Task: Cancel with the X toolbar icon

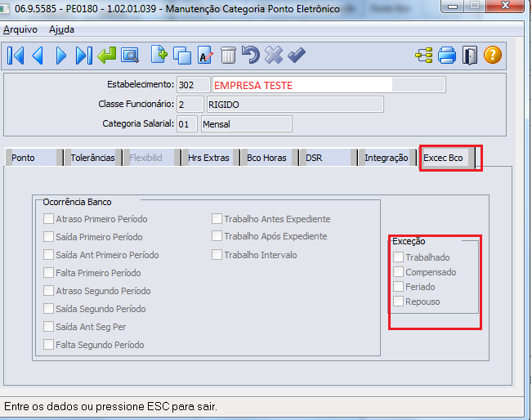Action: coord(274,56)
